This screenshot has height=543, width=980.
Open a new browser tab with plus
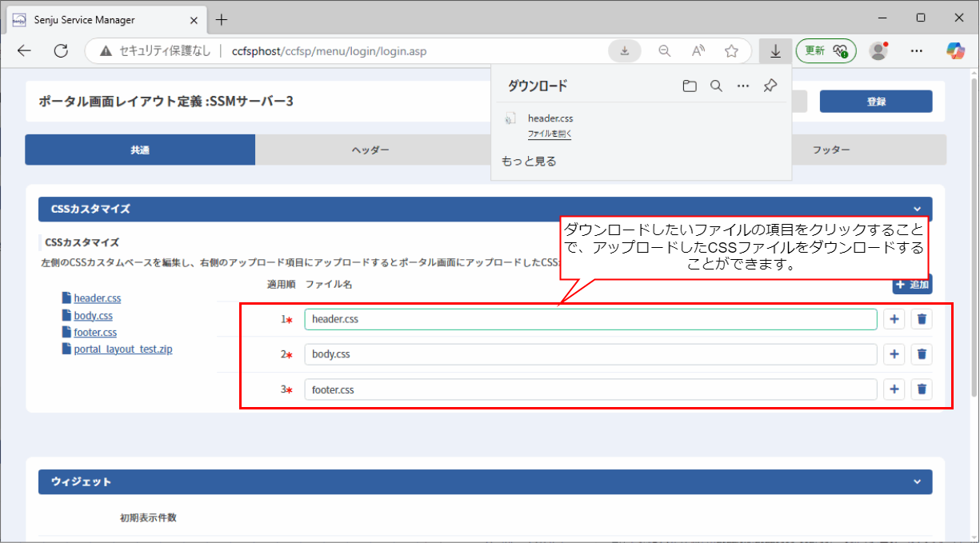click(222, 19)
